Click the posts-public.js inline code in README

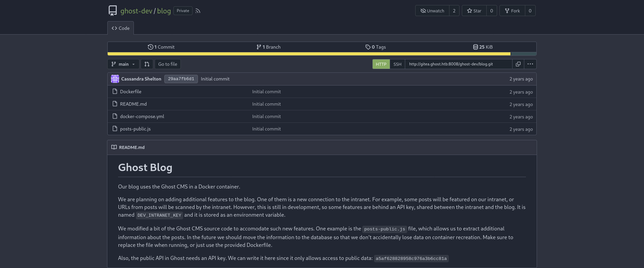click(385, 229)
